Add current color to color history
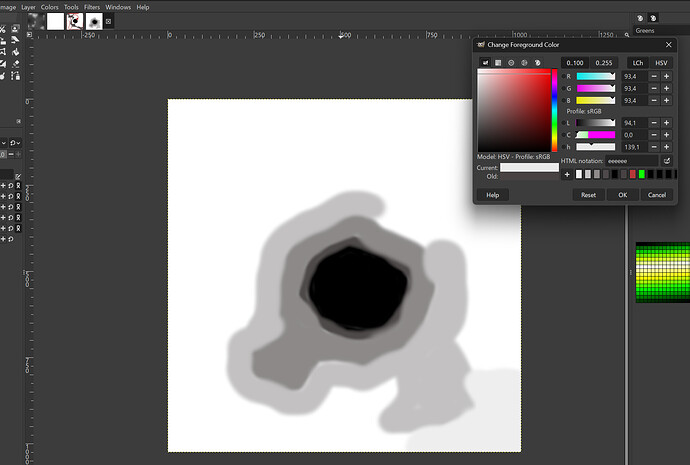The height and width of the screenshot is (465, 690). pos(567,175)
